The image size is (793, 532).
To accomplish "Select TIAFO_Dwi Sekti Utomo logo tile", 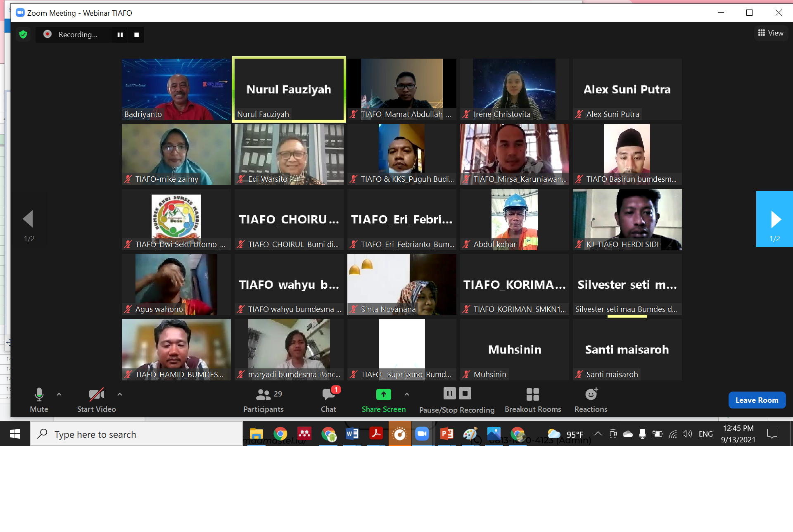I will (176, 219).
